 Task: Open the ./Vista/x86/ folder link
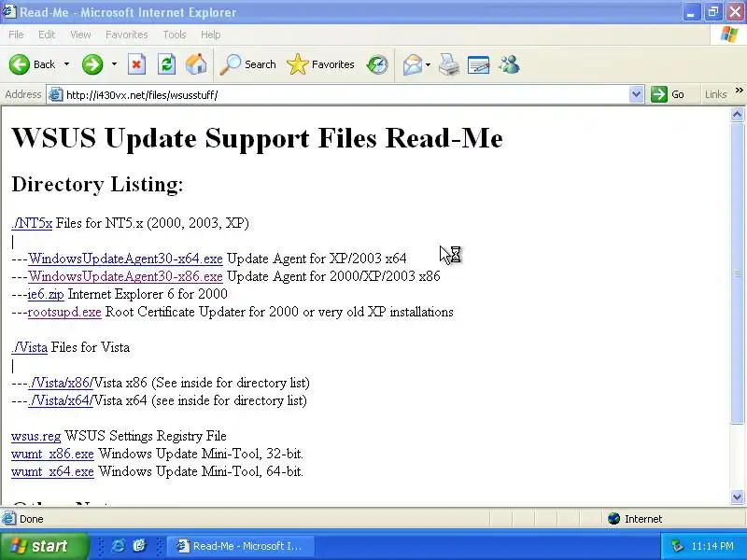pos(61,383)
